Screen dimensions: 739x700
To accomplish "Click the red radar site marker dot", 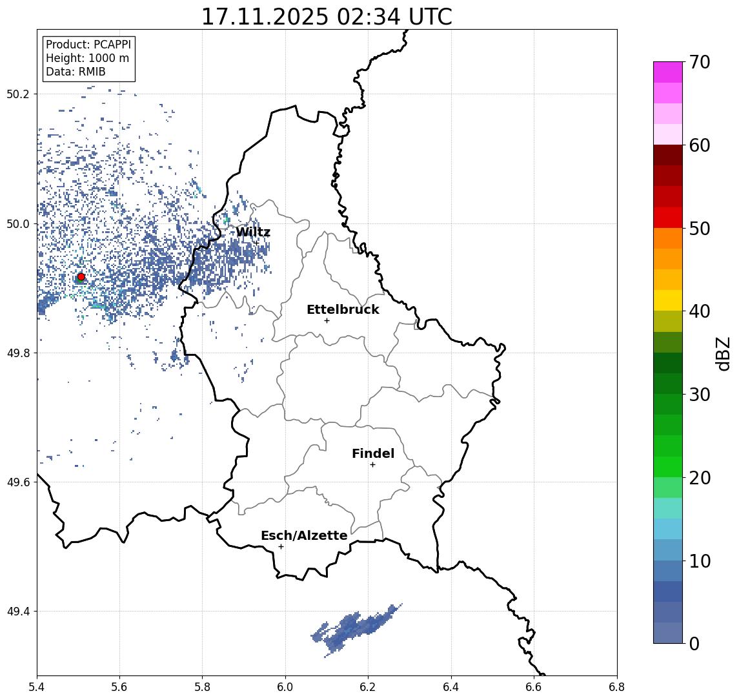I will pyautogui.click(x=81, y=277).
